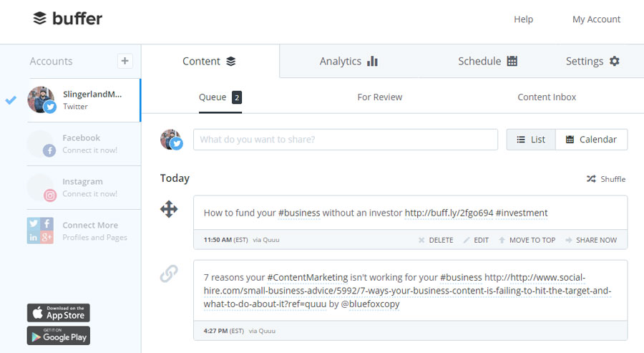Viewport: 644px width, 353px height.
Task: Switch to the For Review subtab
Action: [x=379, y=97]
